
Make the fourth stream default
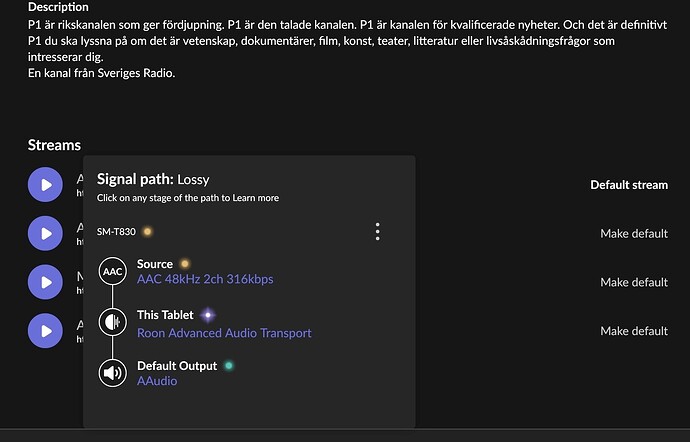(634, 331)
